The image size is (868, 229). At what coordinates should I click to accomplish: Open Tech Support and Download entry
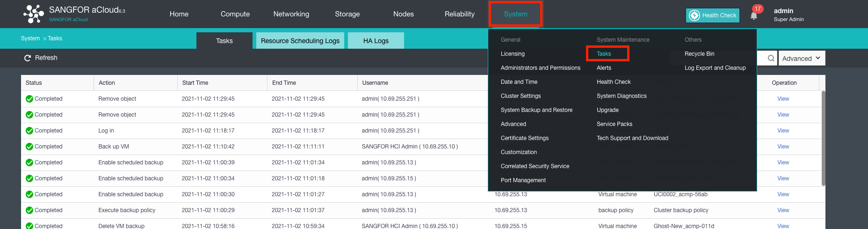[x=632, y=138]
